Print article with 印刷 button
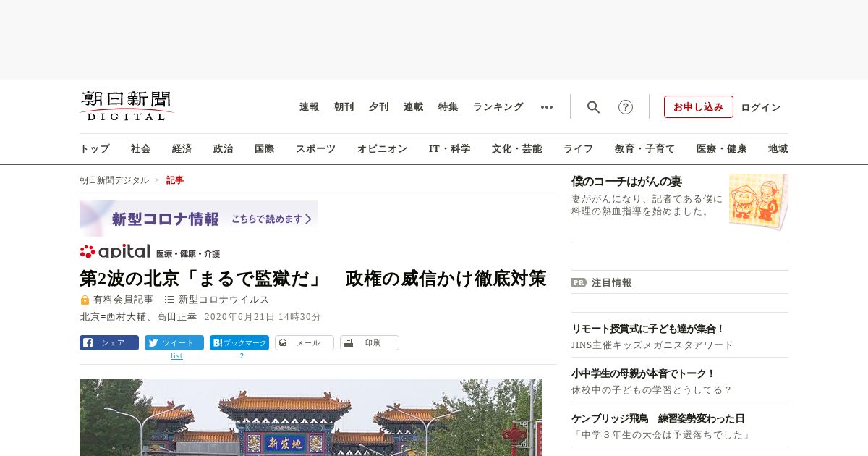 [370, 343]
